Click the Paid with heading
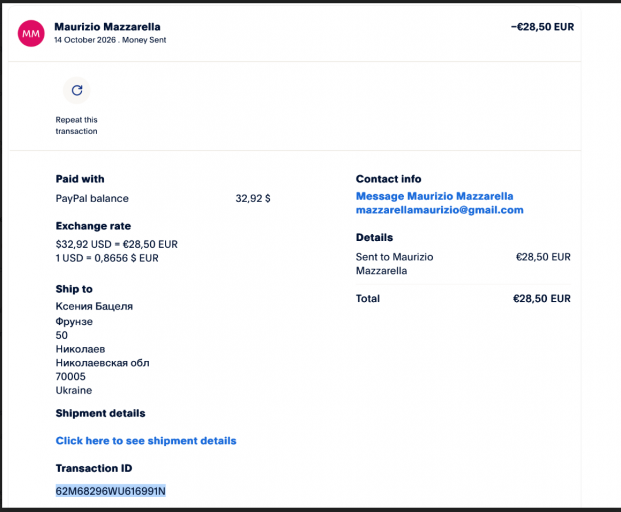 tap(80, 179)
